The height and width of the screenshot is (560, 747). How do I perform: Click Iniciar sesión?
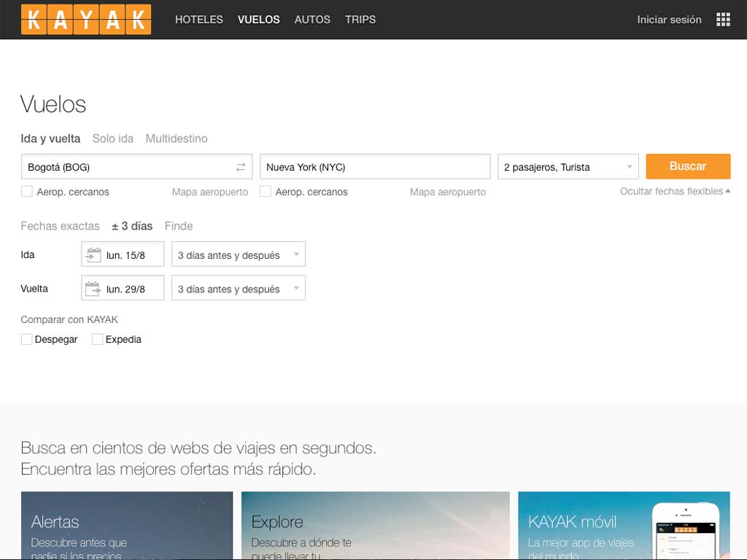pos(668,20)
